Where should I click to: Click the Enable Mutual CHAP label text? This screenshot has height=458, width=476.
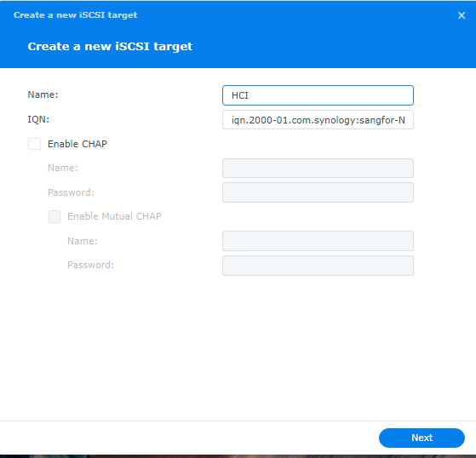114,216
